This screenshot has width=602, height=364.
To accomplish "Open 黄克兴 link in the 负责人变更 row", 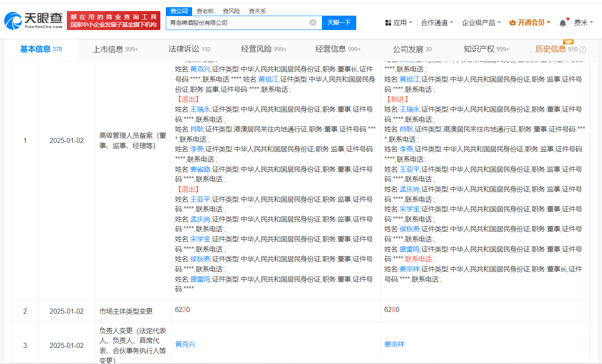I will [x=185, y=345].
